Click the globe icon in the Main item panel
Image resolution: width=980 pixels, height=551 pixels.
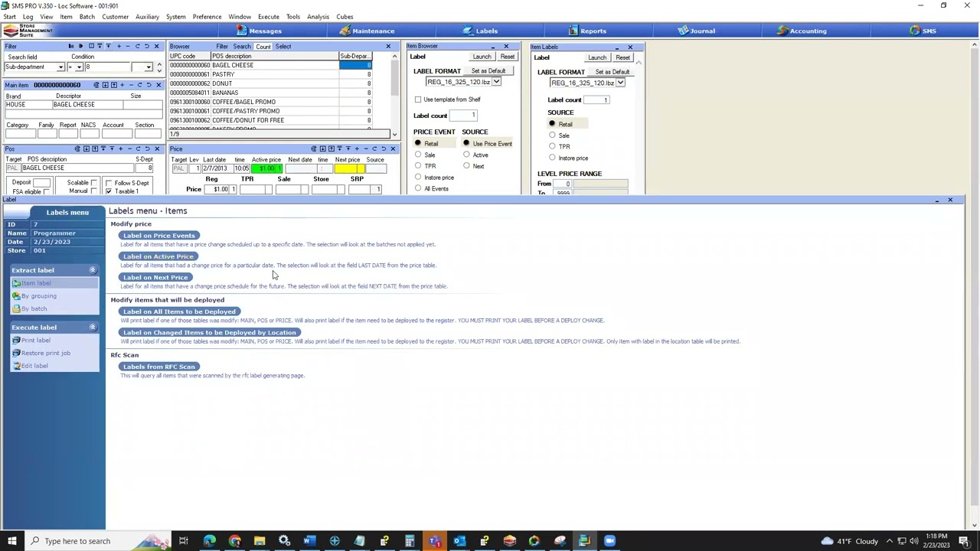(96, 85)
